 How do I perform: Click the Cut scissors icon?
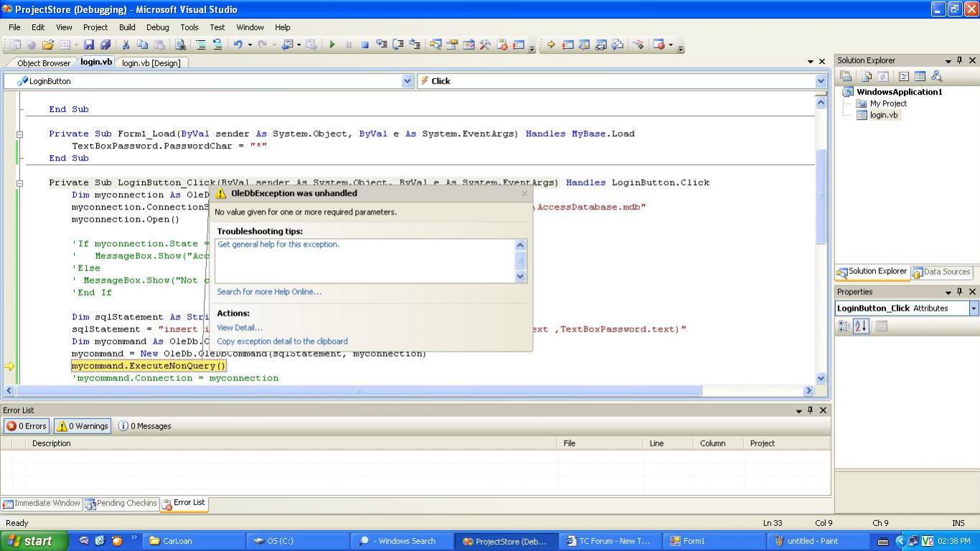(x=126, y=44)
